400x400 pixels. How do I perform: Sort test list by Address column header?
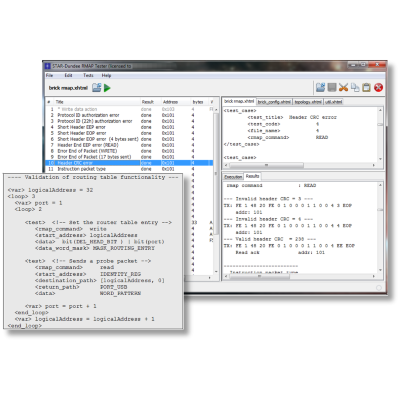coord(175,102)
